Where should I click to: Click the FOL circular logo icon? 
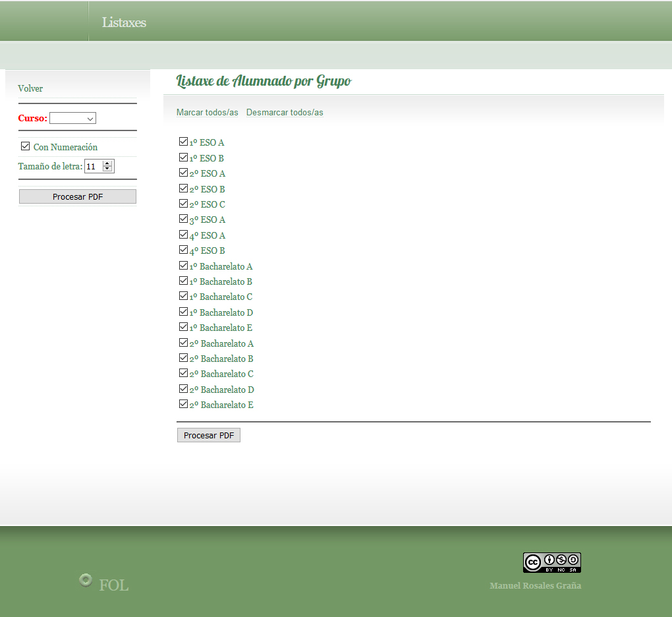click(x=85, y=580)
